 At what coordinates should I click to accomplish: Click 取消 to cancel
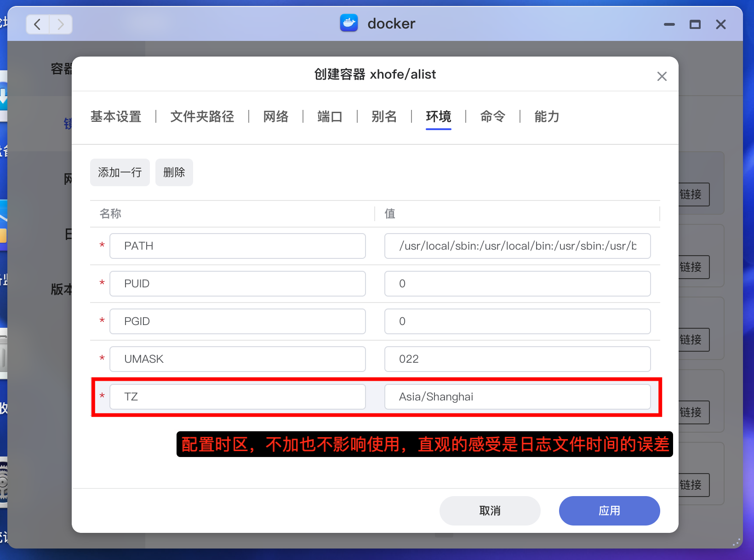[x=490, y=511]
